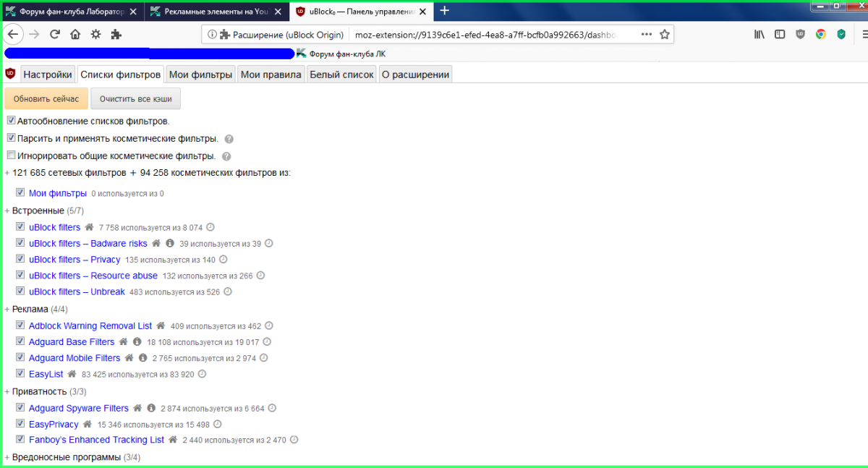
Task: Open the puzzle-piece add-ons toolbar icon
Action: 116,34
